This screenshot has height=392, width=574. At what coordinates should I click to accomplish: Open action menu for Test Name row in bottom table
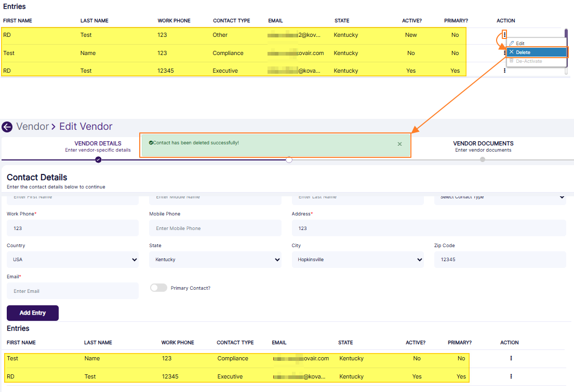511,358
